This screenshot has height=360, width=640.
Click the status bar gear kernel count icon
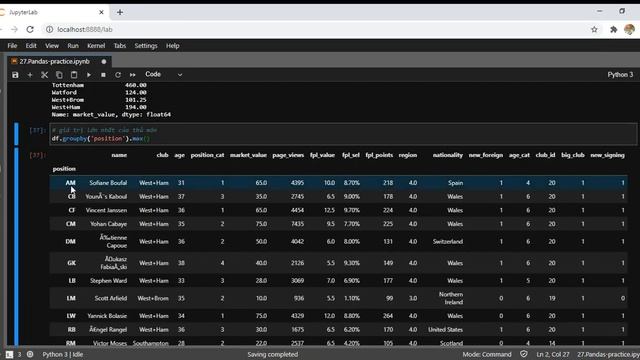tap(30, 354)
